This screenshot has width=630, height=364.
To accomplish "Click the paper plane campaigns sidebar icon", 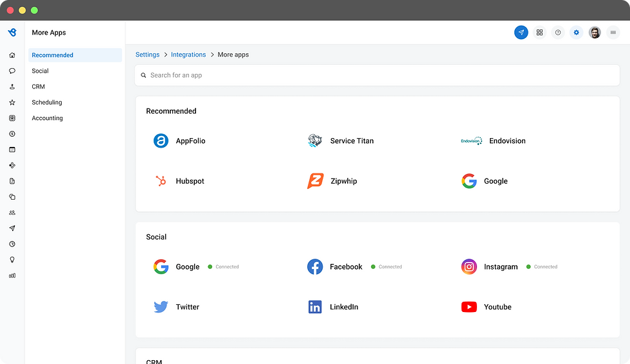I will 12,229.
